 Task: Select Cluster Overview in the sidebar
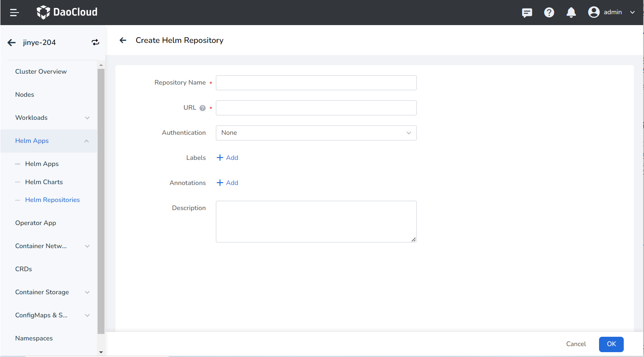pos(41,72)
